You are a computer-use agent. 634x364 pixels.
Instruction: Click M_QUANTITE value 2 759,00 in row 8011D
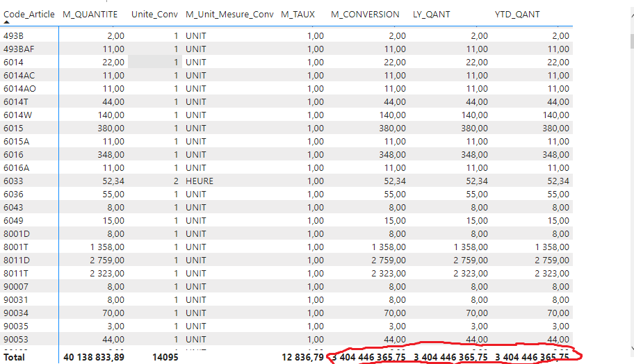coord(107,260)
